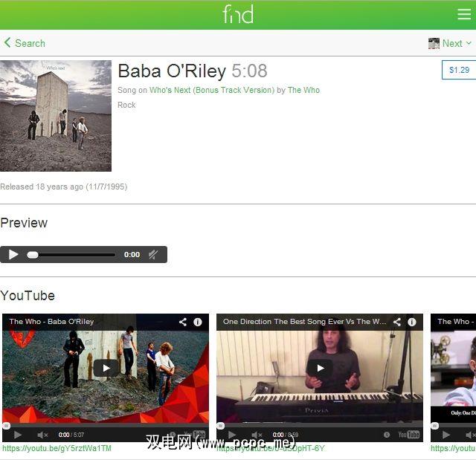This screenshot has height=460, width=476.
Task: Click the Baba O'Riley video progress bar handle
Action: tap(7, 426)
